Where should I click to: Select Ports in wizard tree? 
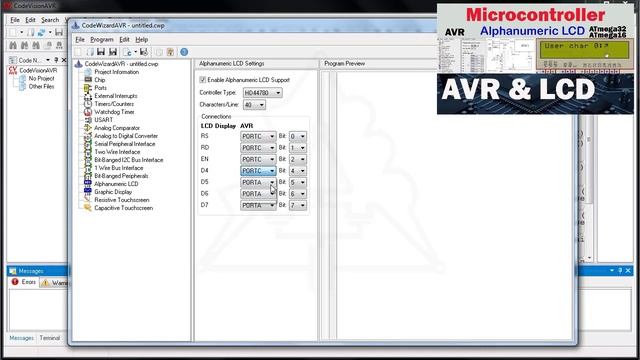100,88
